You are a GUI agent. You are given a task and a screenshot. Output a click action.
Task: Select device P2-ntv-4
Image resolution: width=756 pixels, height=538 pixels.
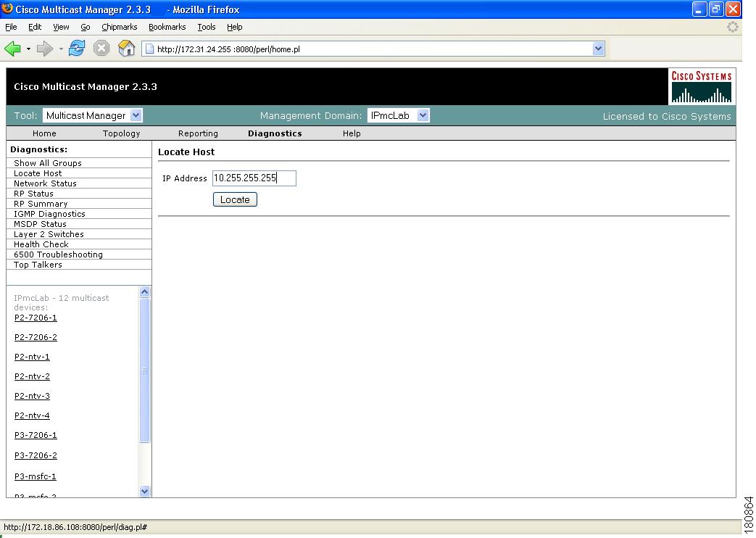pos(32,415)
